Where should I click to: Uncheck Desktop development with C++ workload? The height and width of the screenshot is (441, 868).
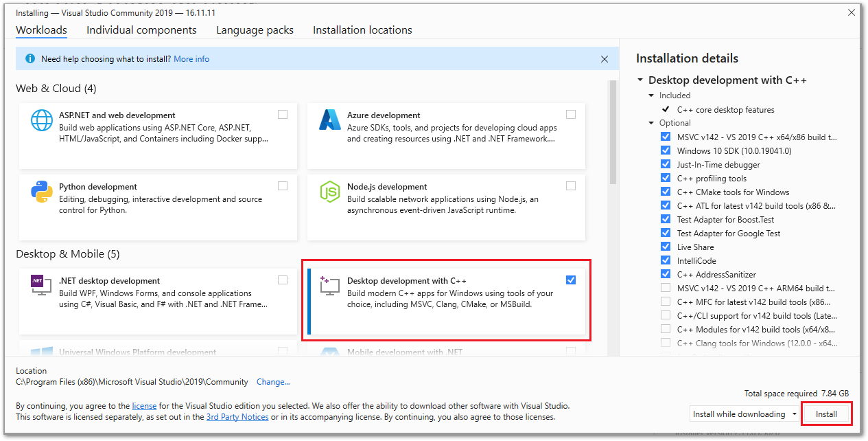[571, 280]
